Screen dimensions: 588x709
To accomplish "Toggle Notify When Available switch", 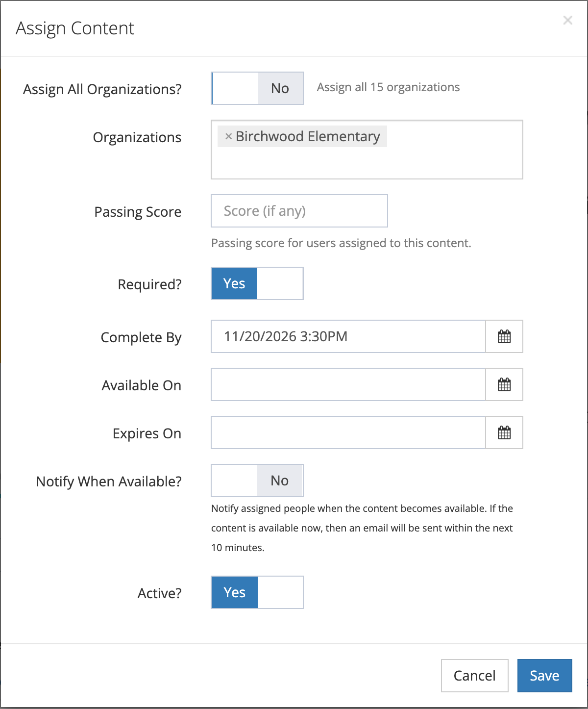I will click(257, 481).
